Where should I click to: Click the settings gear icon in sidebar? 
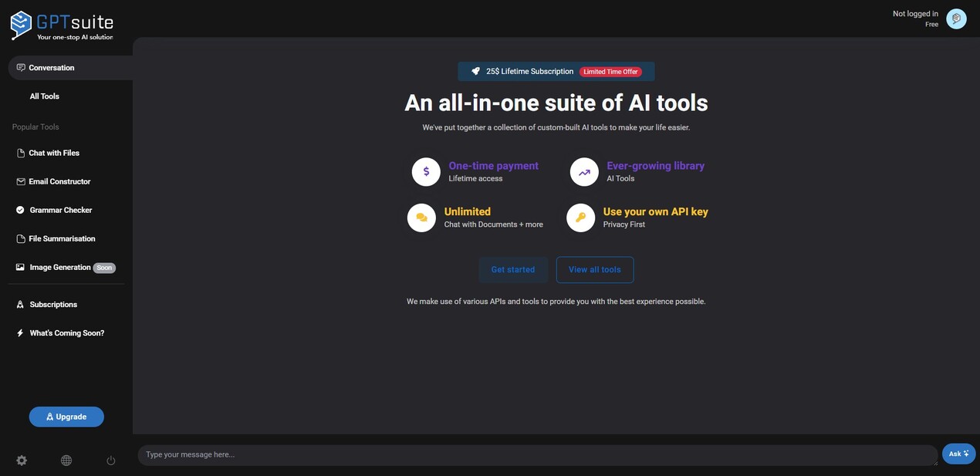22,461
